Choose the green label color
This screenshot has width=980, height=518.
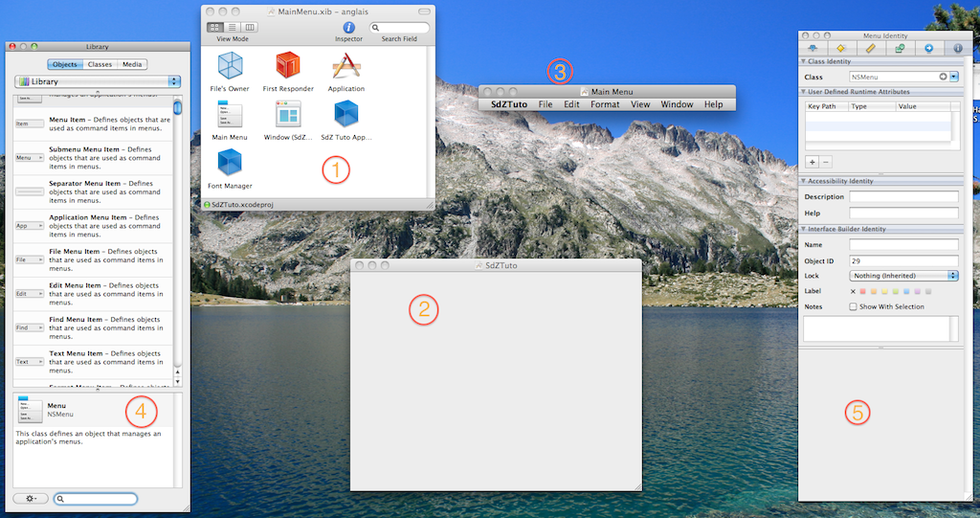[896, 291]
